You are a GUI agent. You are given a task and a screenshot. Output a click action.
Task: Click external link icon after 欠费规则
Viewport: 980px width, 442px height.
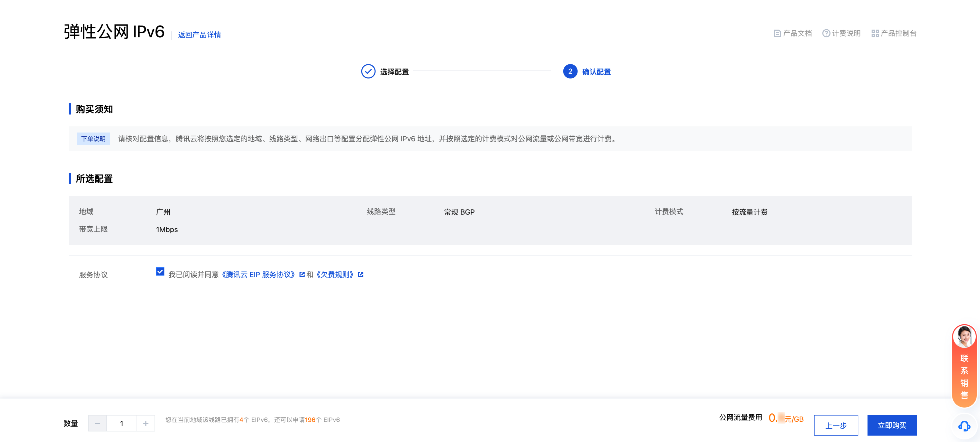tap(361, 275)
